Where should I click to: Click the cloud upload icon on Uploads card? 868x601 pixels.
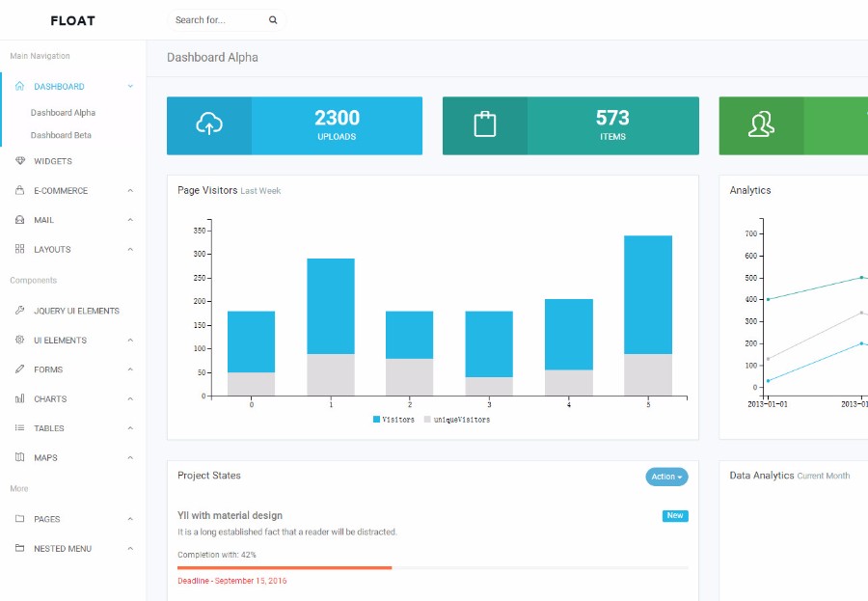pyautogui.click(x=208, y=124)
